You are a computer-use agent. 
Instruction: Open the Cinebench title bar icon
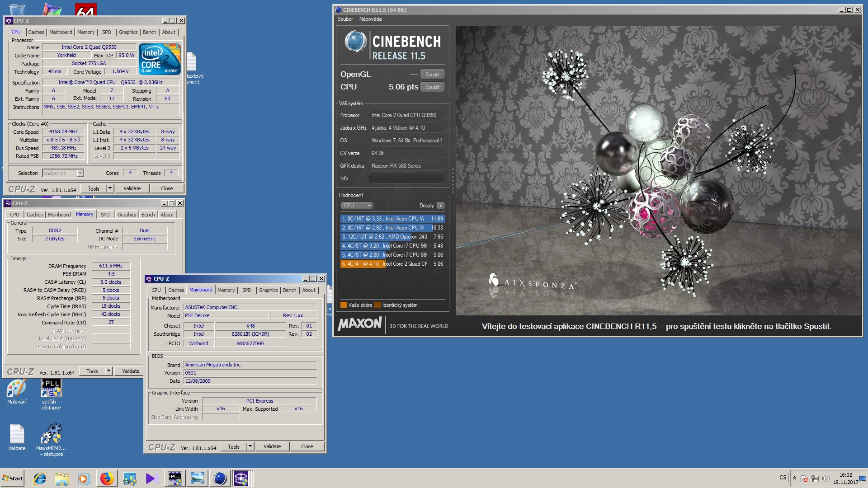[x=338, y=9]
